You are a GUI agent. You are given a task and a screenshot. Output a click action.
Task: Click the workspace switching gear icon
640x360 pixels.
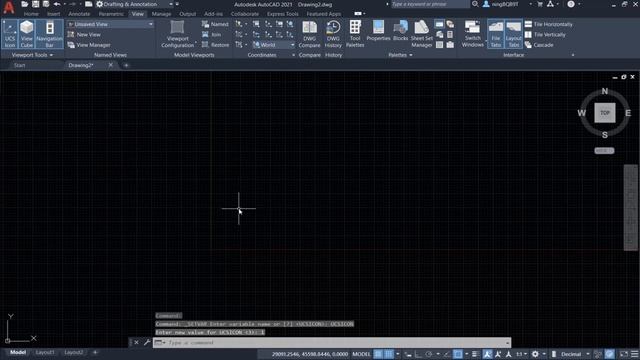click(535, 354)
